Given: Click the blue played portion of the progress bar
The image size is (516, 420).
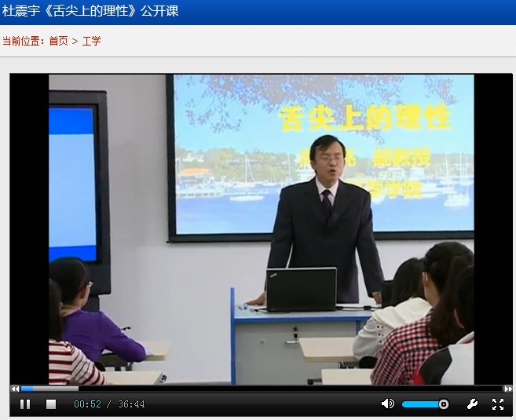Looking at the screenshot, I should point(27,389).
